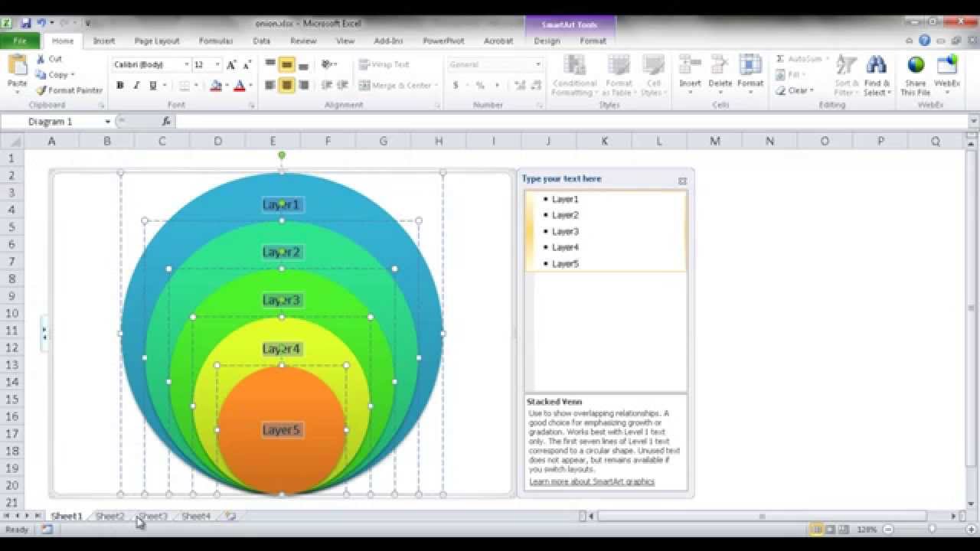Click row header 10
Viewport: 980px width, 551px height.
click(12, 313)
